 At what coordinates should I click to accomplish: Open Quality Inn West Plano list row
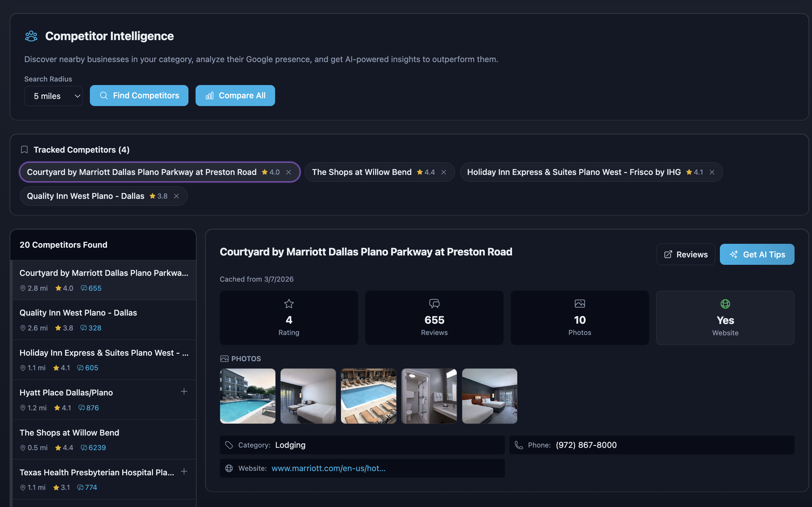pyautogui.click(x=104, y=320)
